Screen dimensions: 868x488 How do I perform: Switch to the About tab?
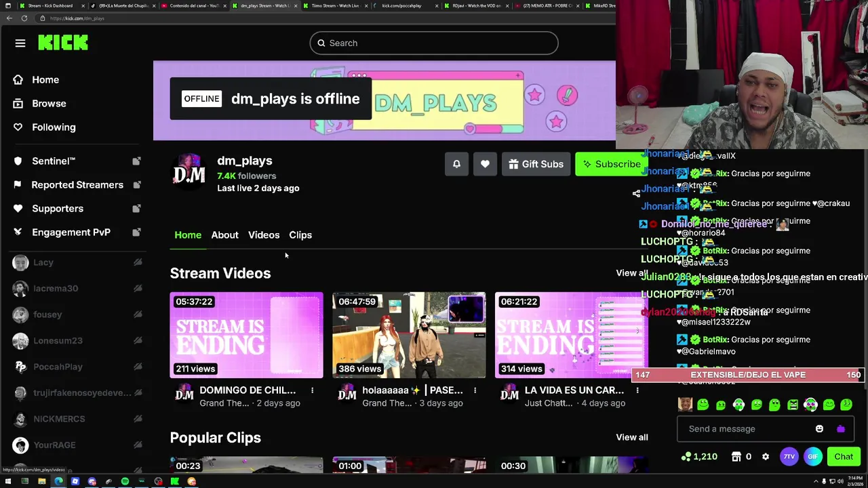(224, 235)
